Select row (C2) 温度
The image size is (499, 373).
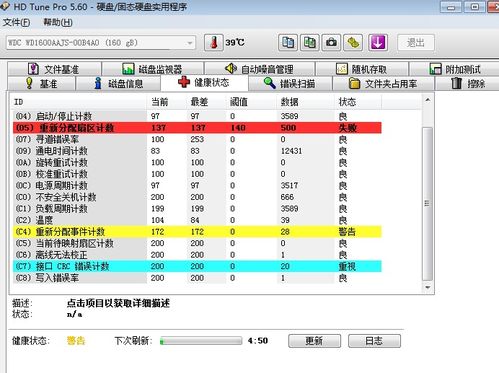point(197,220)
